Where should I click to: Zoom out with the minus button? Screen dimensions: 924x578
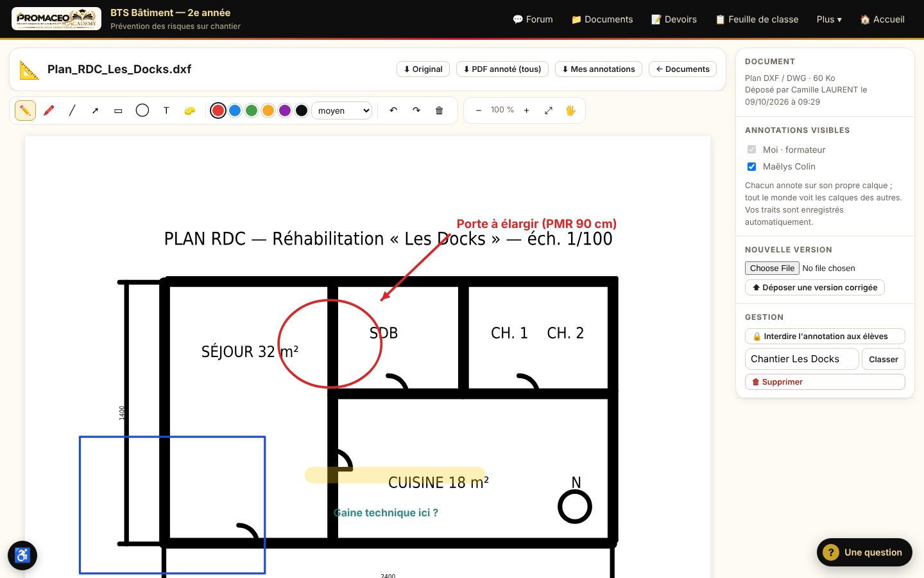[479, 110]
